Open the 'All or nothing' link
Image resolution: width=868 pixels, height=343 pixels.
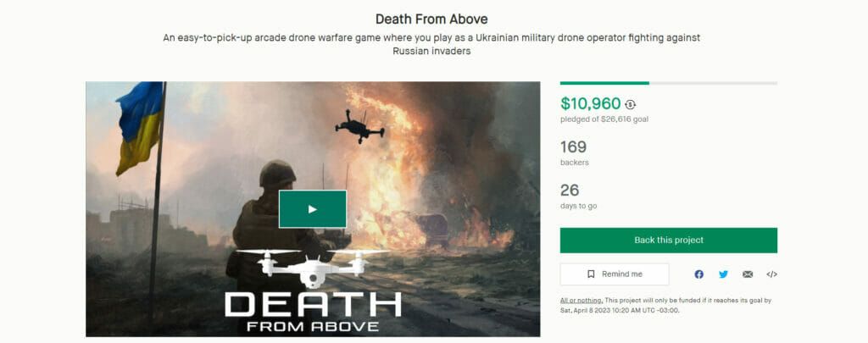(x=581, y=301)
